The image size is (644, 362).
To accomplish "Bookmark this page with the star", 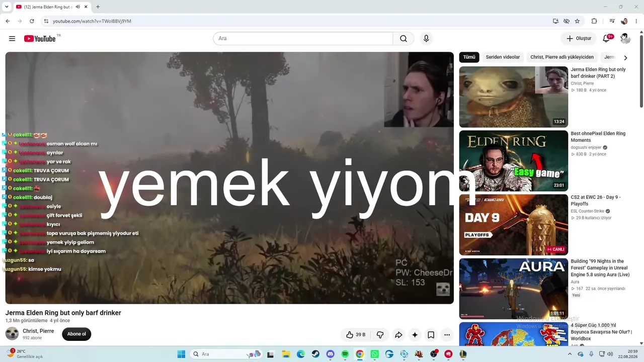I will coord(577,21).
